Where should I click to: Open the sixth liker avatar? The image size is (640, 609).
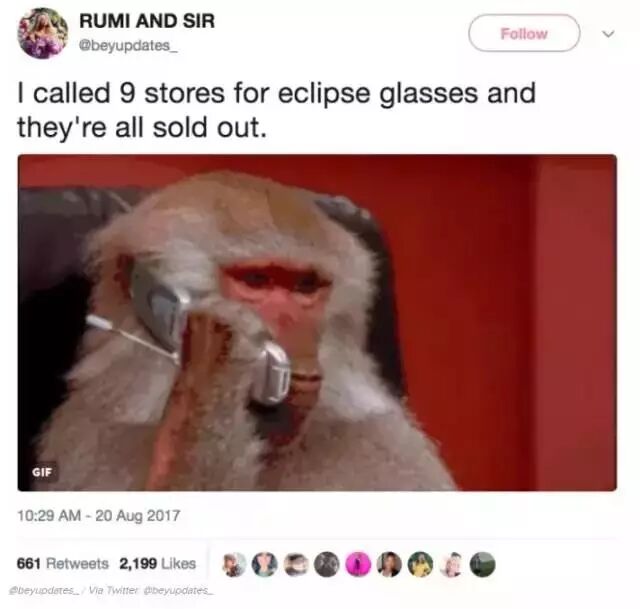point(389,565)
